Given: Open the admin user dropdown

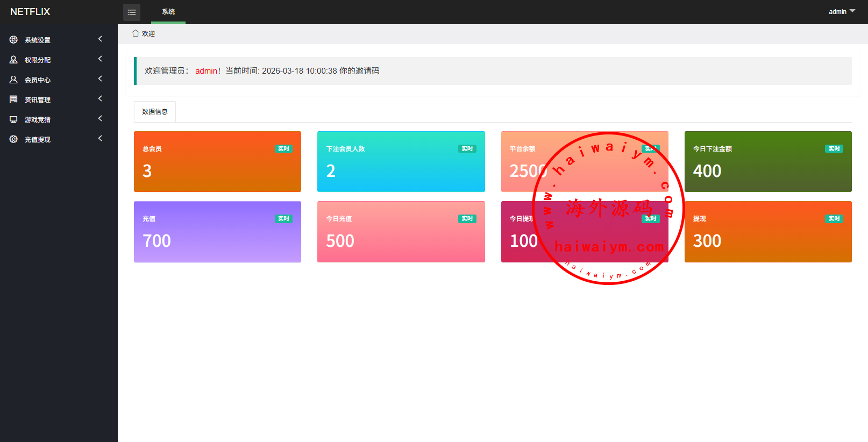Looking at the screenshot, I should [841, 11].
